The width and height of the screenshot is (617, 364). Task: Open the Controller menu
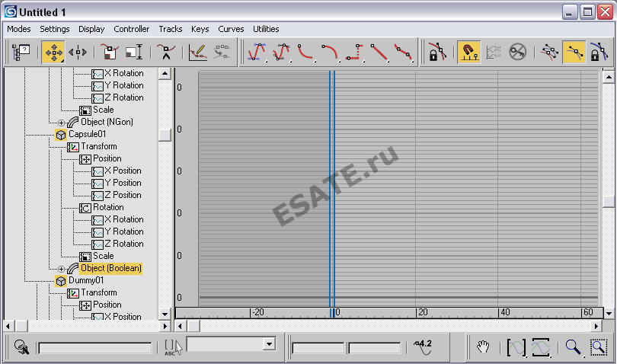click(132, 29)
